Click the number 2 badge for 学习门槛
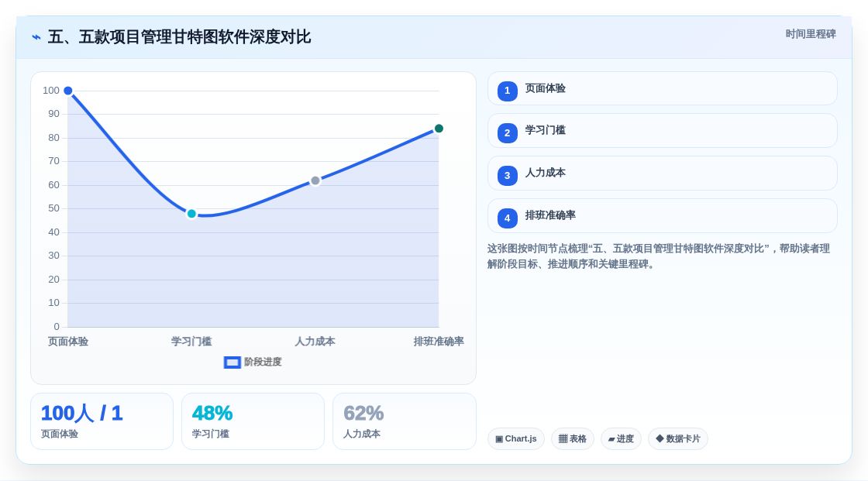This screenshot has width=868, height=481. pos(507,133)
